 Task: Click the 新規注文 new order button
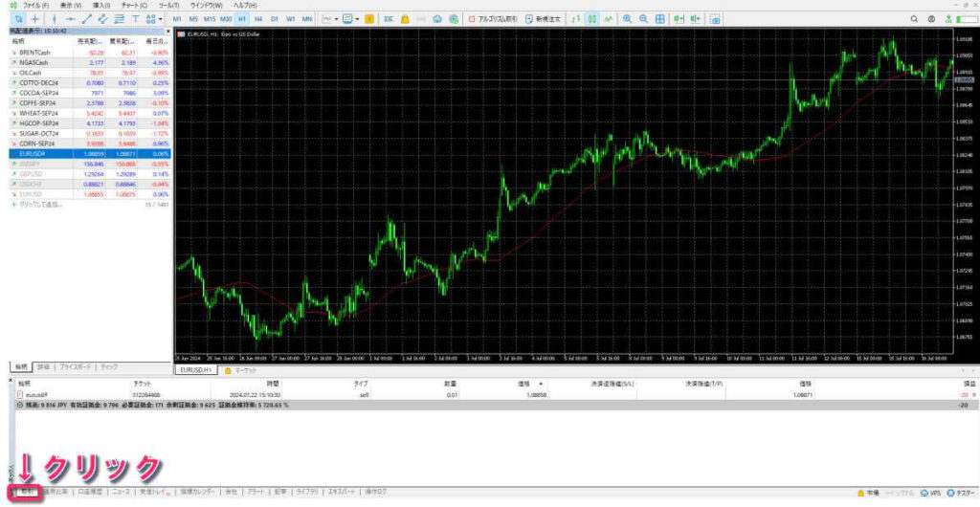click(542, 18)
